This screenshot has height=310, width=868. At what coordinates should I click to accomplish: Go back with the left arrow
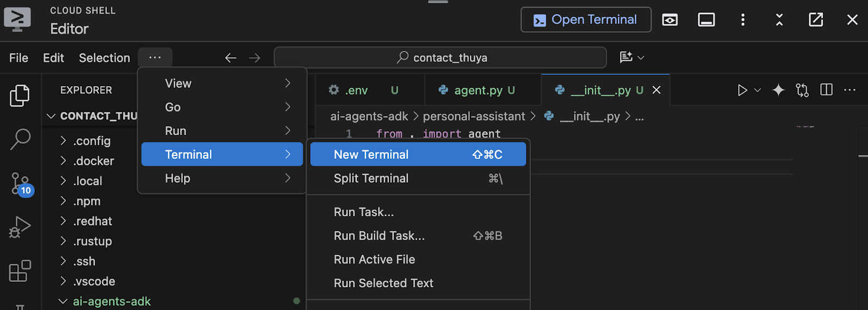tap(231, 58)
